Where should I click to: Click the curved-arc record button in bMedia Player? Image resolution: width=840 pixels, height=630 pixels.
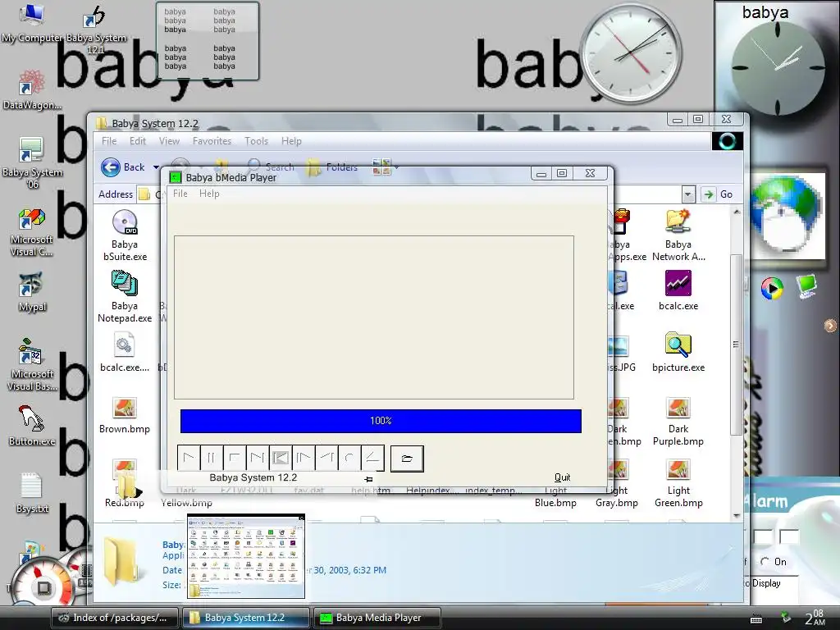(349, 458)
